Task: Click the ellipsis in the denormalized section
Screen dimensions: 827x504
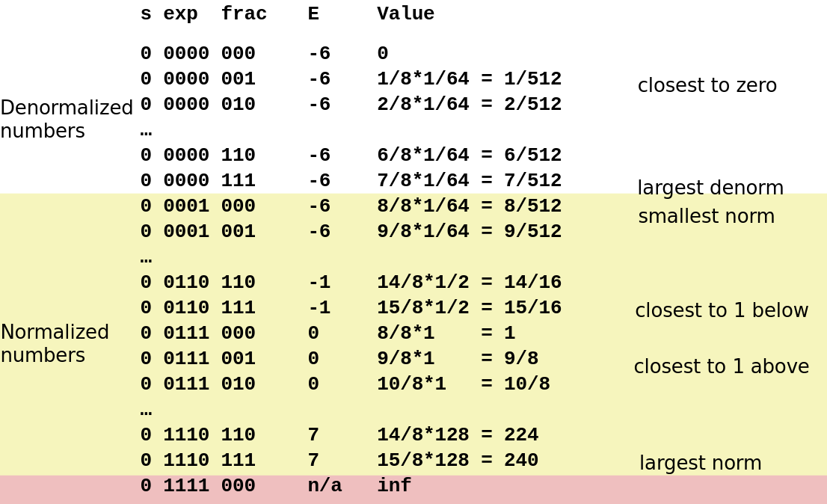Action: (x=146, y=132)
